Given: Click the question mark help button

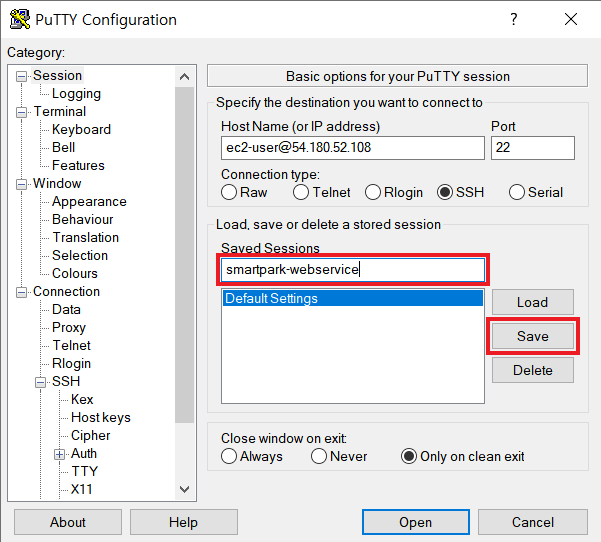Looking at the screenshot, I should (514, 19).
